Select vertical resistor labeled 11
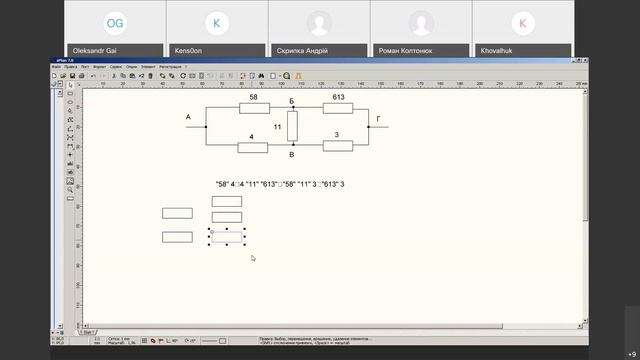The width and height of the screenshot is (640, 360). (292, 126)
